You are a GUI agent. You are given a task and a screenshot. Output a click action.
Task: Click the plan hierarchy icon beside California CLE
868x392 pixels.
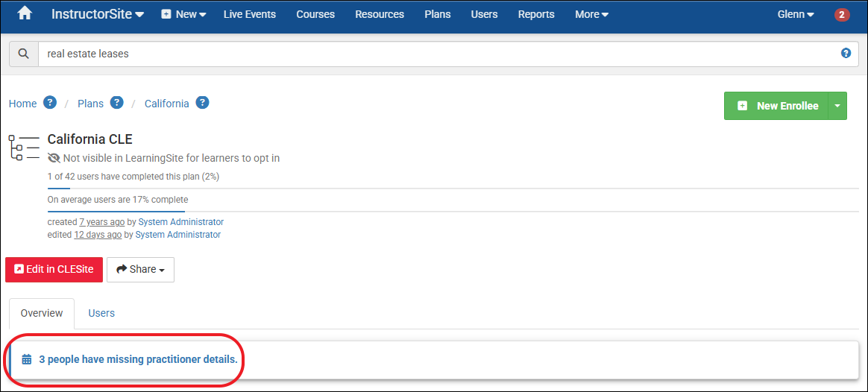point(25,147)
